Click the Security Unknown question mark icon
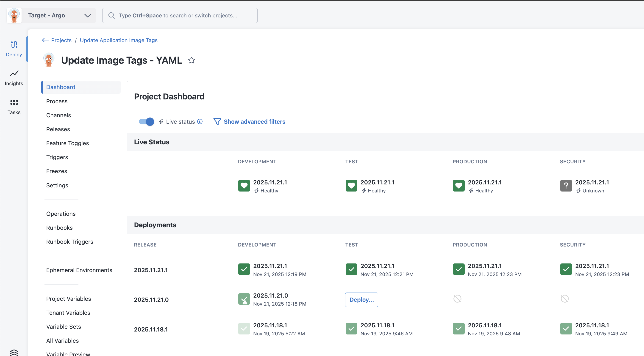644x356 pixels. tap(566, 186)
